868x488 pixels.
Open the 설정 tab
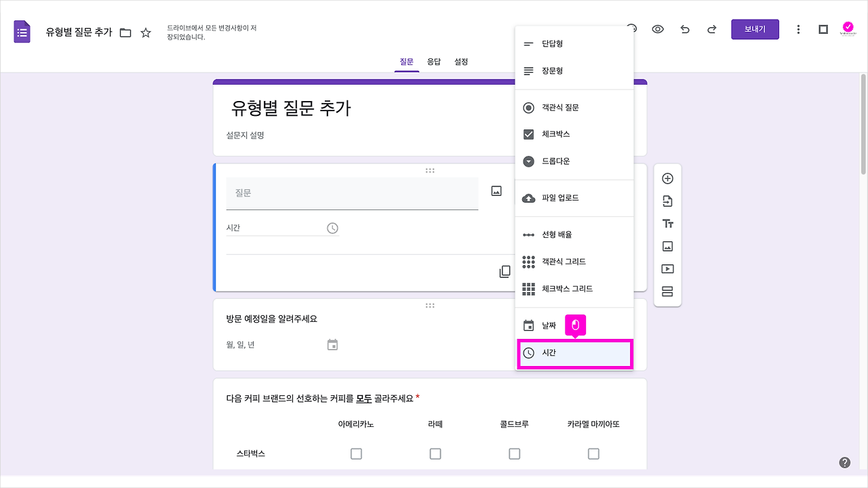point(460,62)
